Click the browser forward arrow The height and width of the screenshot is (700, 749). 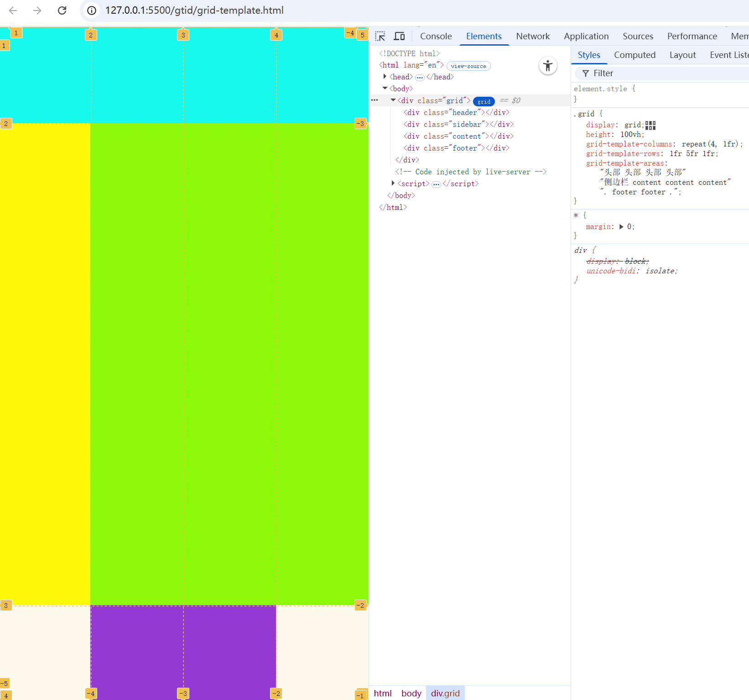click(x=37, y=10)
